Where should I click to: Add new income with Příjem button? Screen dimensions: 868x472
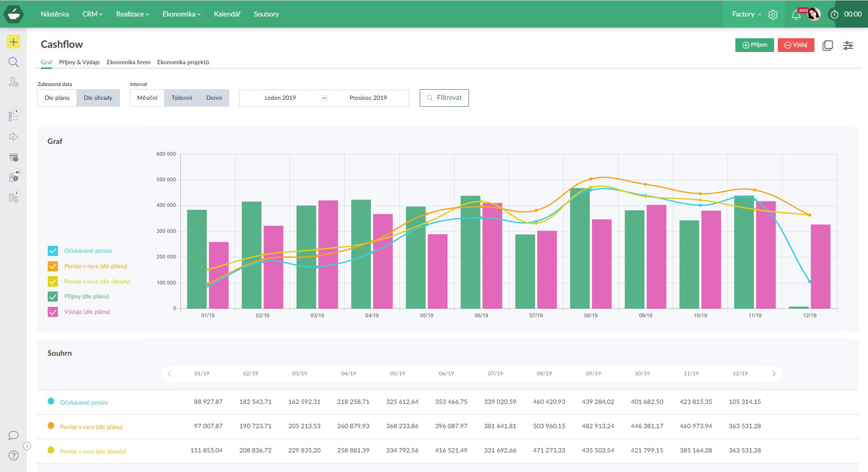click(754, 45)
